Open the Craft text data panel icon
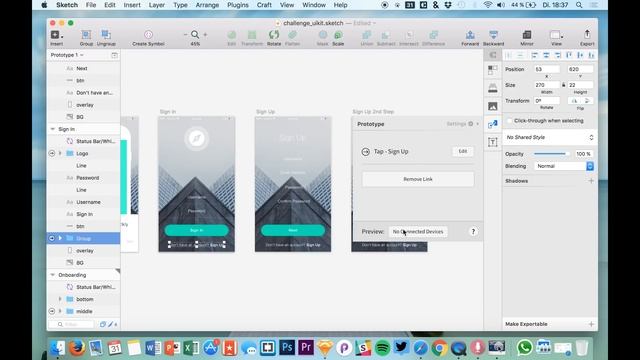 pos(493,142)
